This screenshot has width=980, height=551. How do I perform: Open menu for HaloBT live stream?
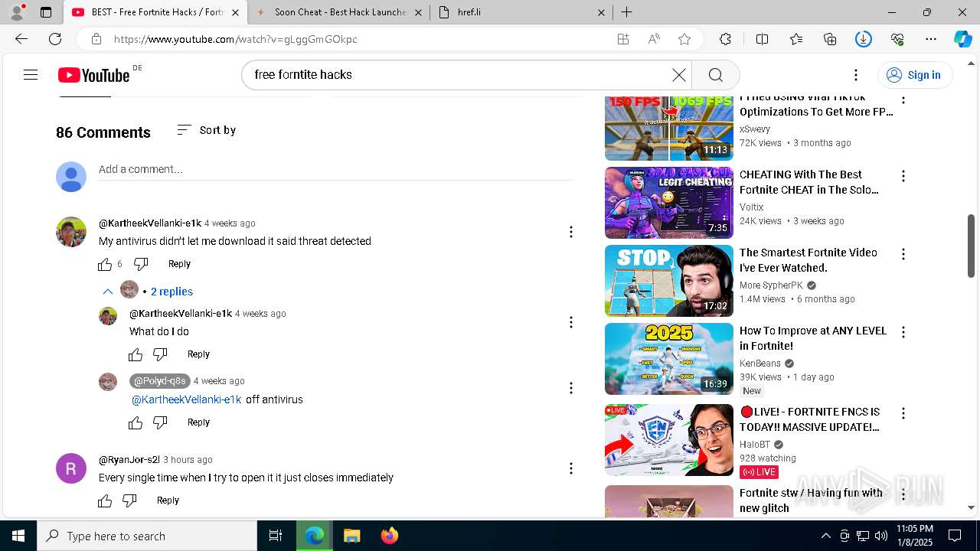903,413
